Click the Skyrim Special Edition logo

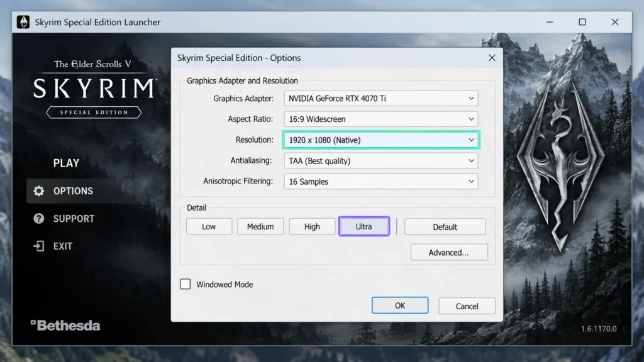click(94, 88)
